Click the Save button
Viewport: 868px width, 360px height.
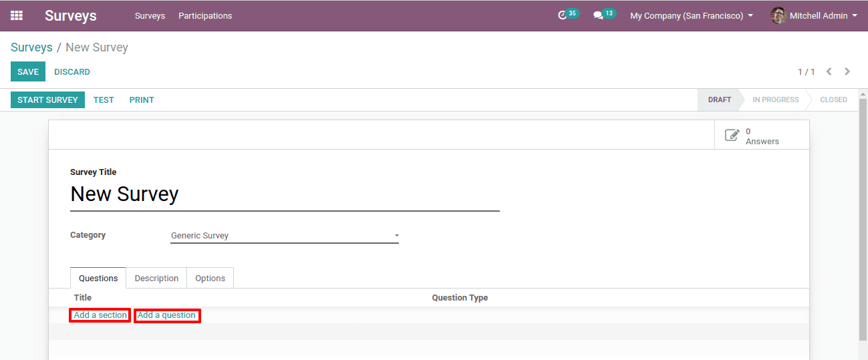pyautogui.click(x=28, y=71)
